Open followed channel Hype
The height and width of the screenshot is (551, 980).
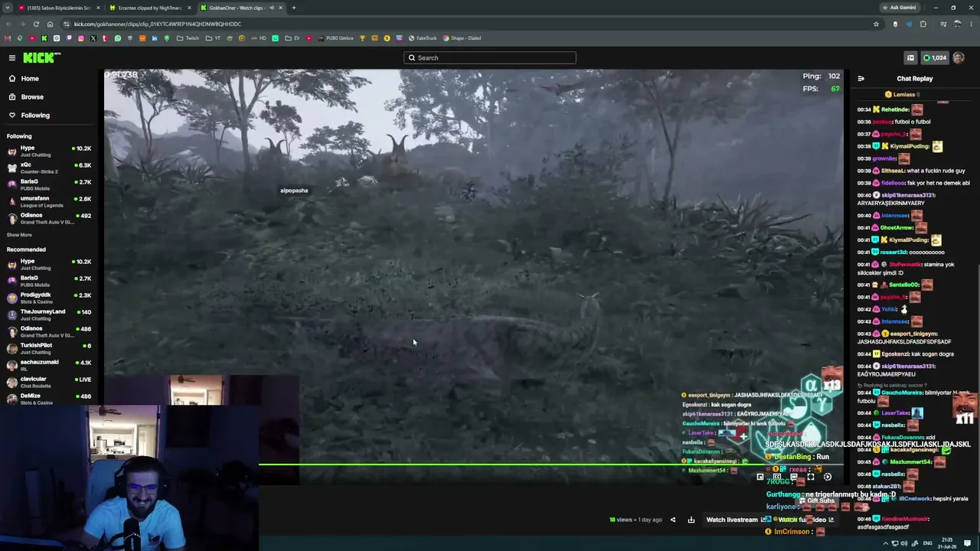(x=49, y=151)
